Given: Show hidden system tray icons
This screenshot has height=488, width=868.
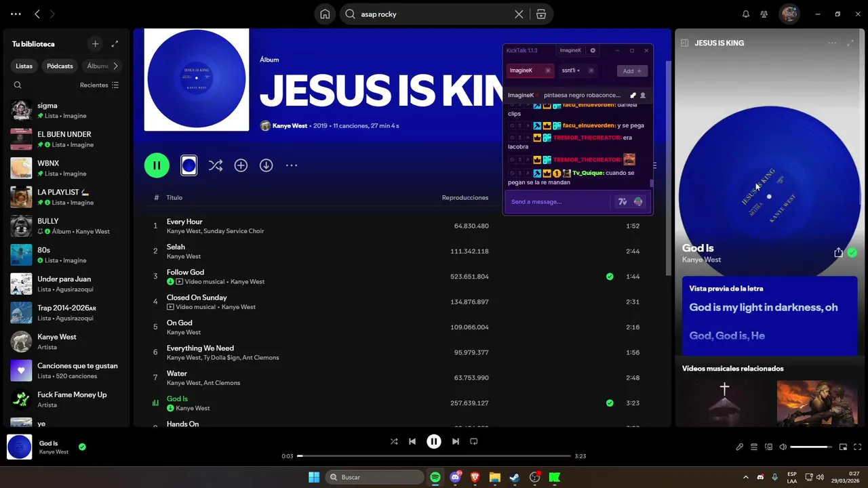Looking at the screenshot, I should [746, 477].
